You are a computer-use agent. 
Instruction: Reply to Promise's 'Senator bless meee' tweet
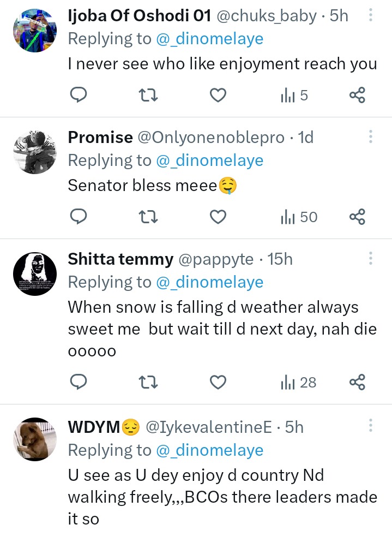point(80,217)
